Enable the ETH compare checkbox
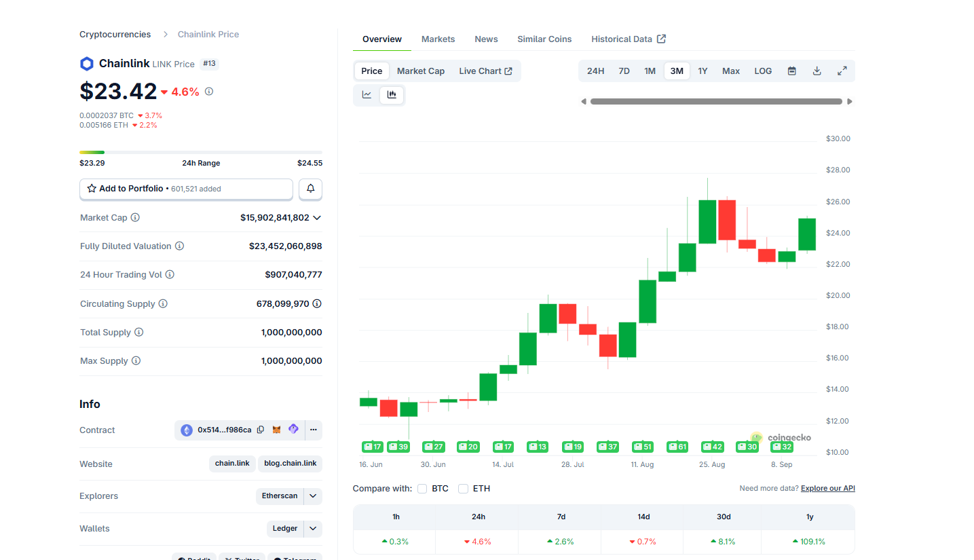The image size is (974, 560). [x=463, y=489]
